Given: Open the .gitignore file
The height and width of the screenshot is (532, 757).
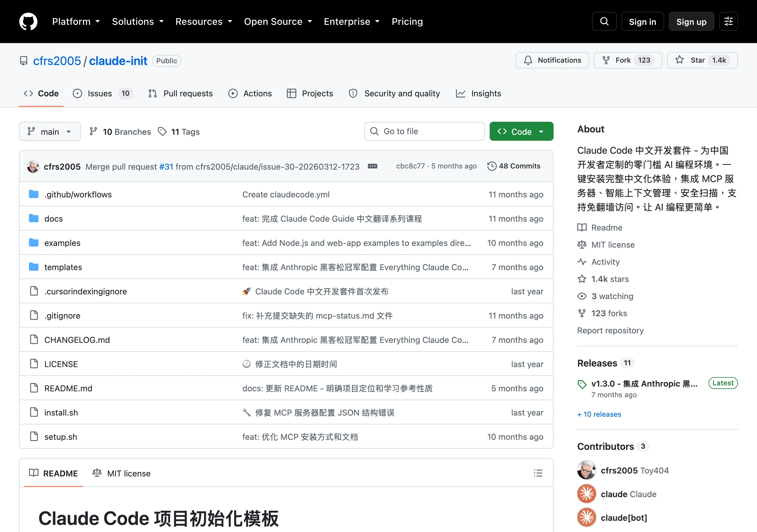Looking at the screenshot, I should [x=62, y=316].
